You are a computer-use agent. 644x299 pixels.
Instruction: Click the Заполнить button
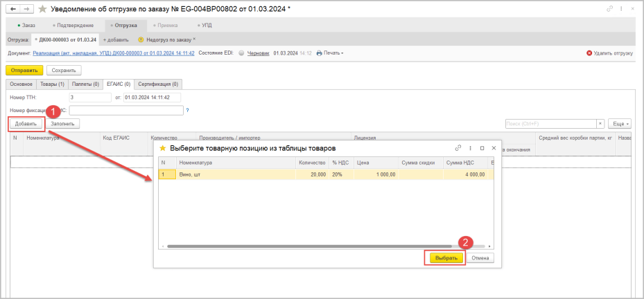coord(62,123)
